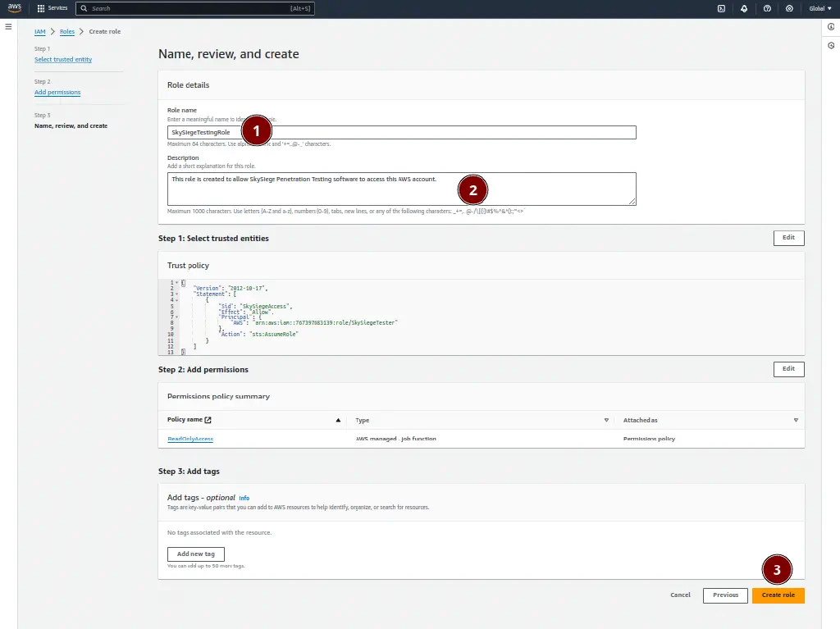Go to Add permissions step
Screen dimensions: 840x629
coord(57,92)
